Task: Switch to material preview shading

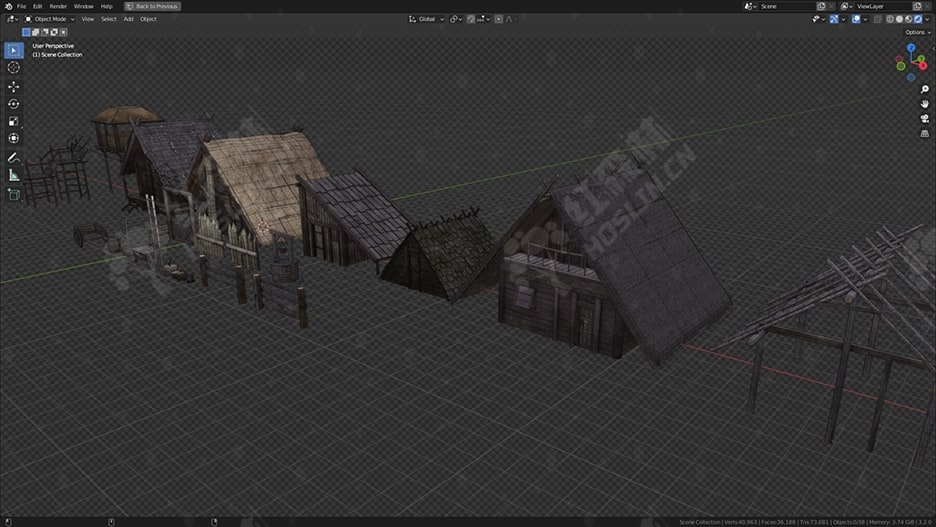Action: click(909, 19)
